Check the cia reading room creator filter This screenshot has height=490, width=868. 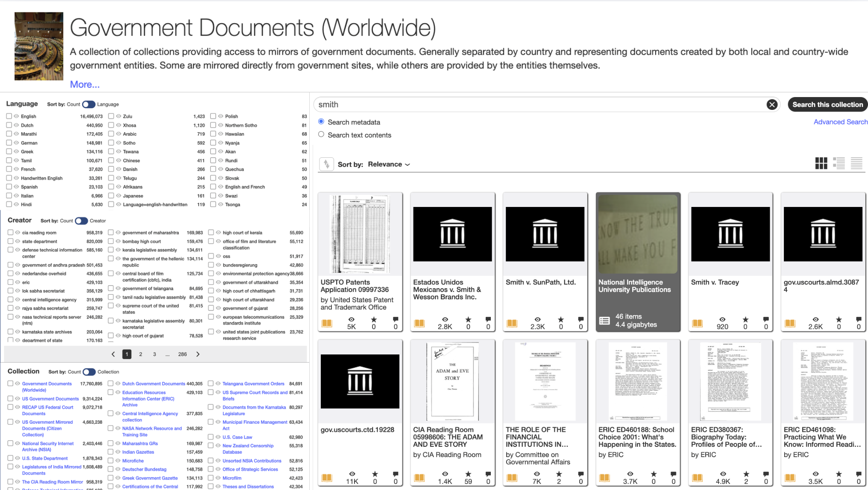pyautogui.click(x=10, y=232)
